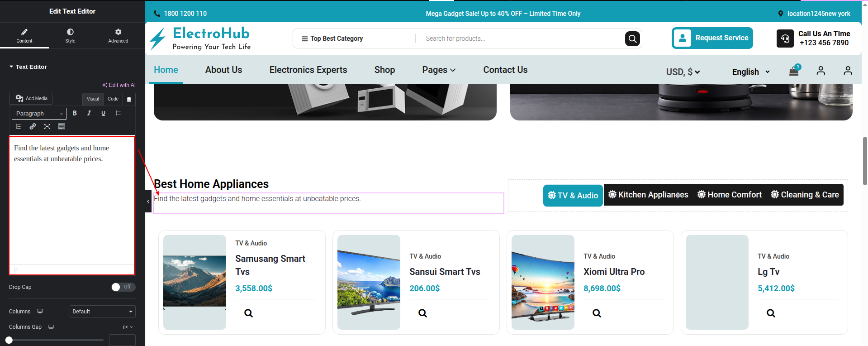Switch editor to Code tab
Screen dimensions: 868x346
(113, 99)
